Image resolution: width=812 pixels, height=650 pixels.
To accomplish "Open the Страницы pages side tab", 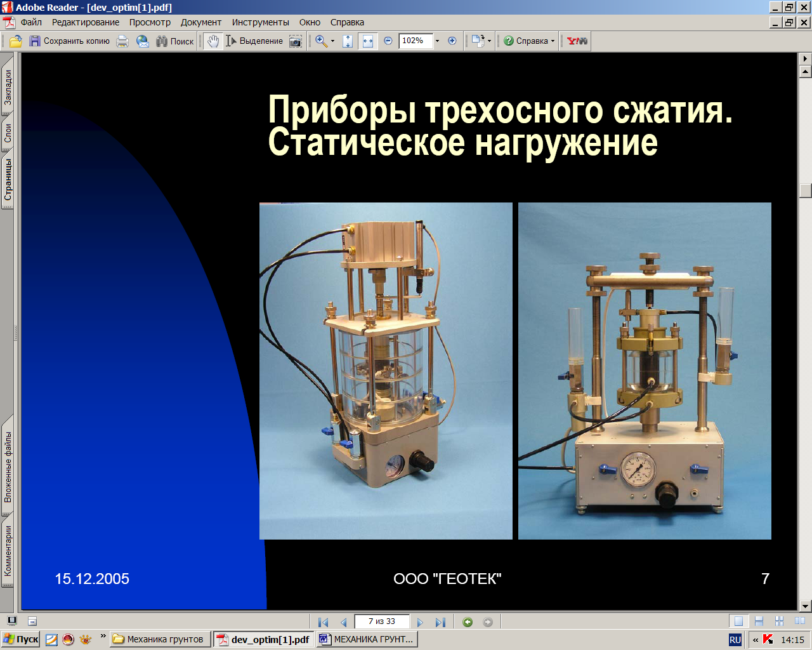I will [x=8, y=180].
